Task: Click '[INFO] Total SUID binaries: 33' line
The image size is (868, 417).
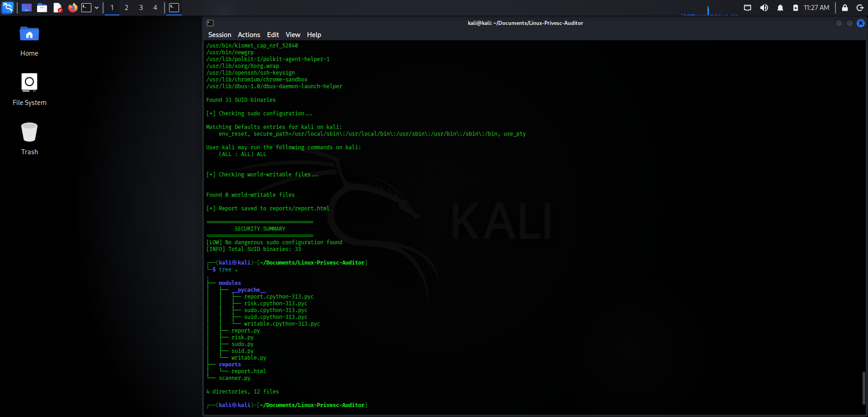Action: point(254,249)
